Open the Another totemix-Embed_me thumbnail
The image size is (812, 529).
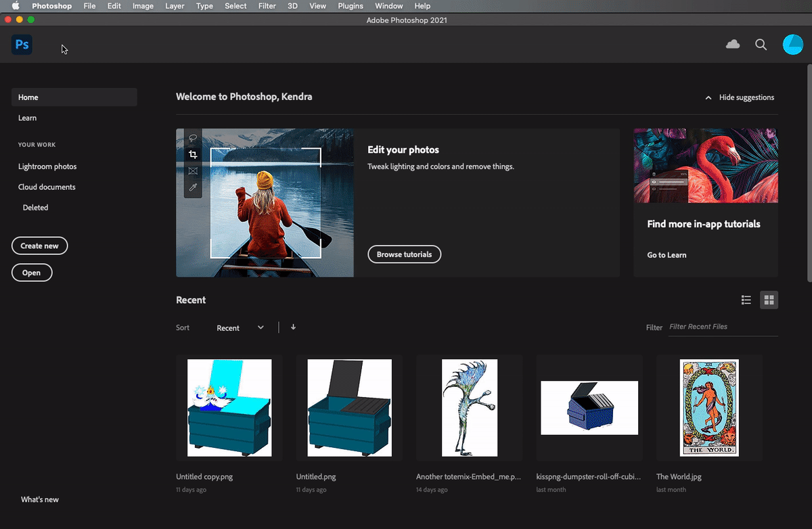[470, 408]
